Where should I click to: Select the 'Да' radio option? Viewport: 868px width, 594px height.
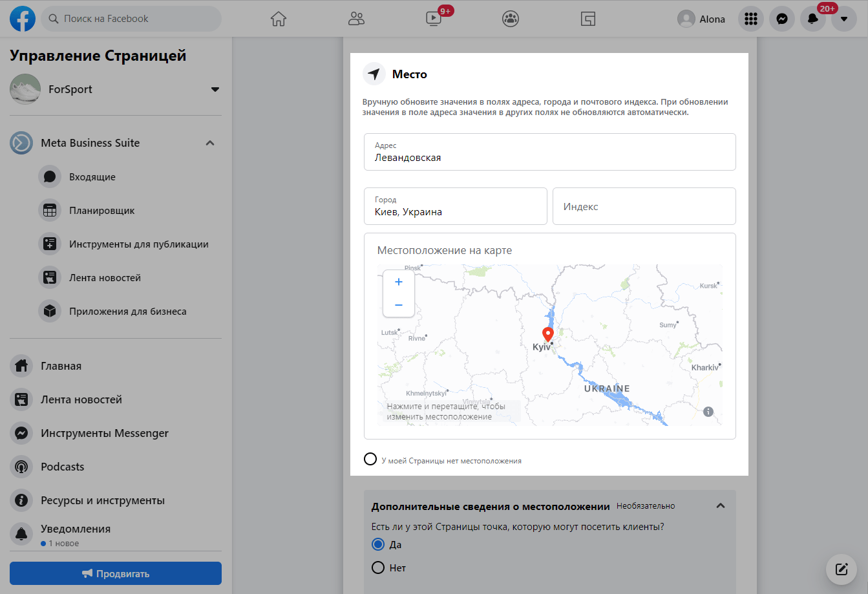(379, 545)
